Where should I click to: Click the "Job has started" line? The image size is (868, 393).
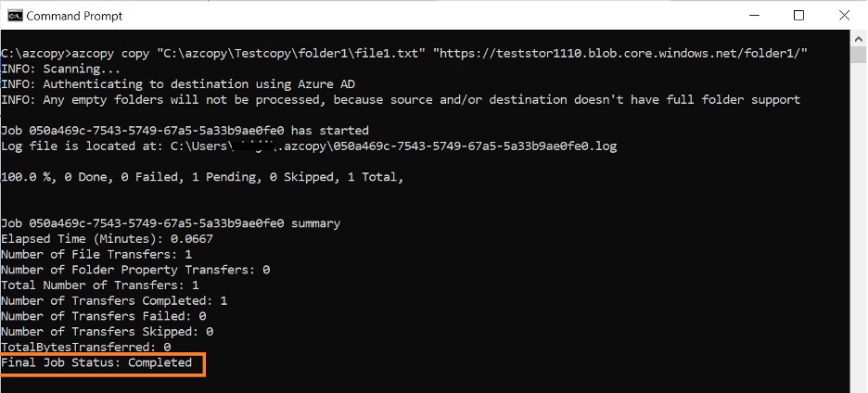pos(185,131)
